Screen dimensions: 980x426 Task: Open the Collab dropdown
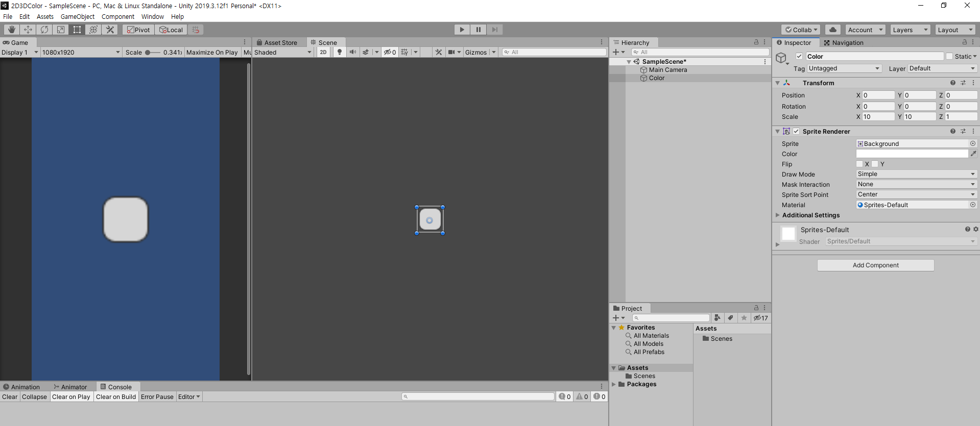[x=801, y=30]
